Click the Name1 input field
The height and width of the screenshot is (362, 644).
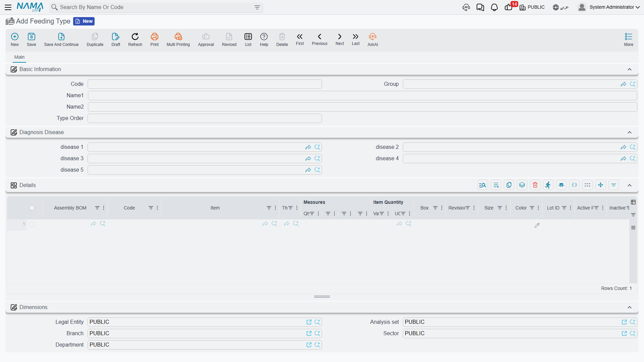point(362,96)
